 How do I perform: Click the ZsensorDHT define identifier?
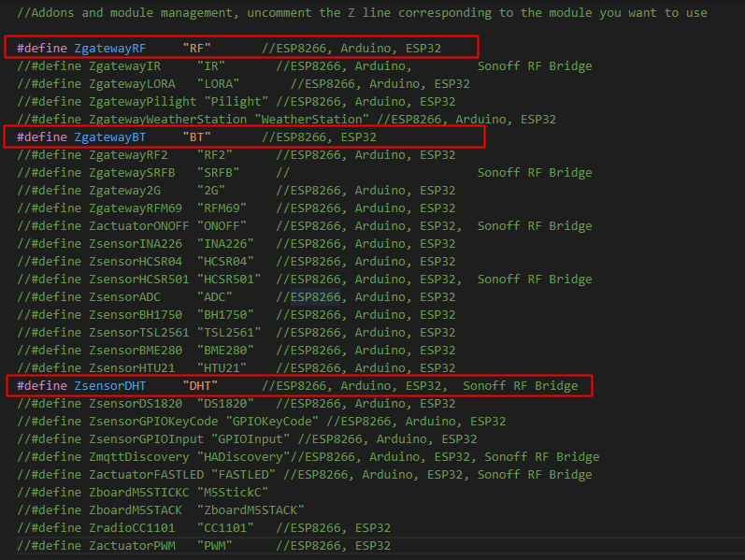click(109, 385)
